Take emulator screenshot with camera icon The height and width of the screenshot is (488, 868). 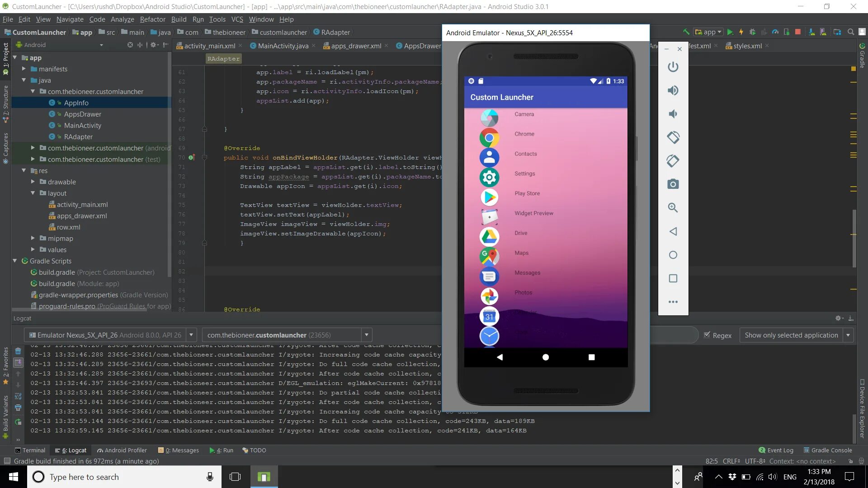[673, 184]
